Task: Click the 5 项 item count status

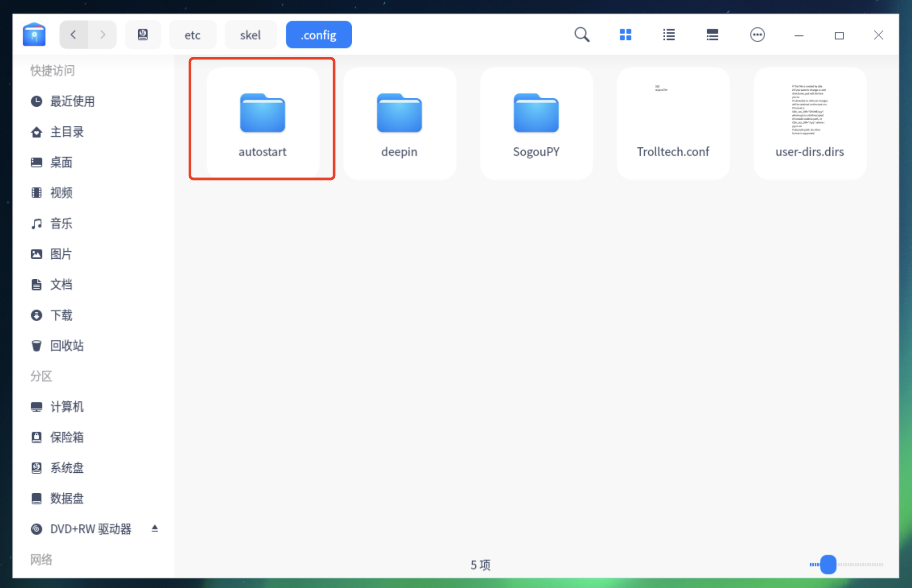Action: [x=481, y=565]
